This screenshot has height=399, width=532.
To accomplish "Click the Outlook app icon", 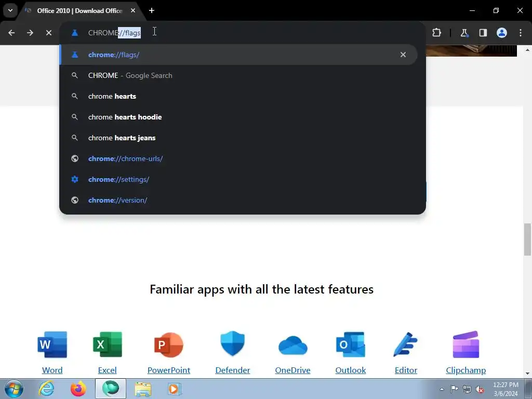I will [351, 344].
